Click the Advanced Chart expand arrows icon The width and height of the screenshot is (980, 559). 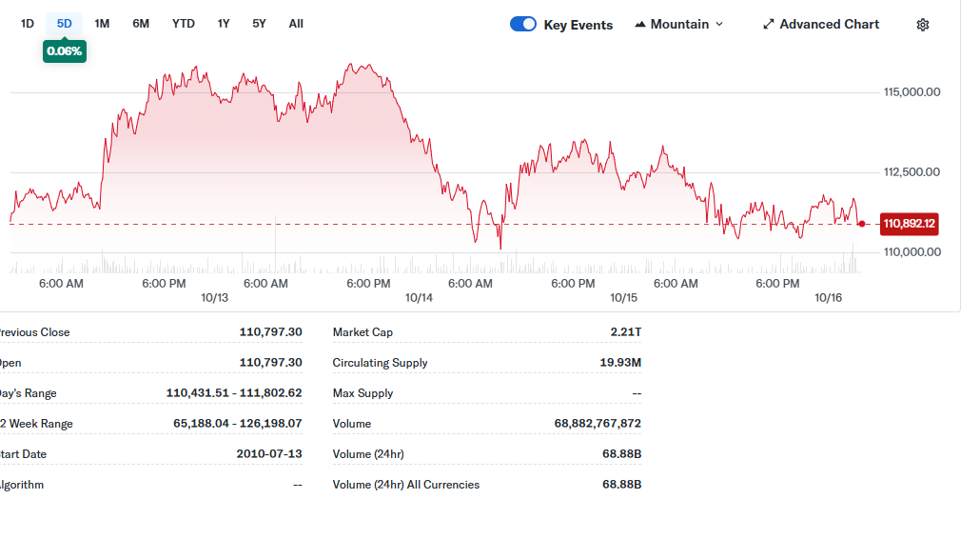[768, 25]
